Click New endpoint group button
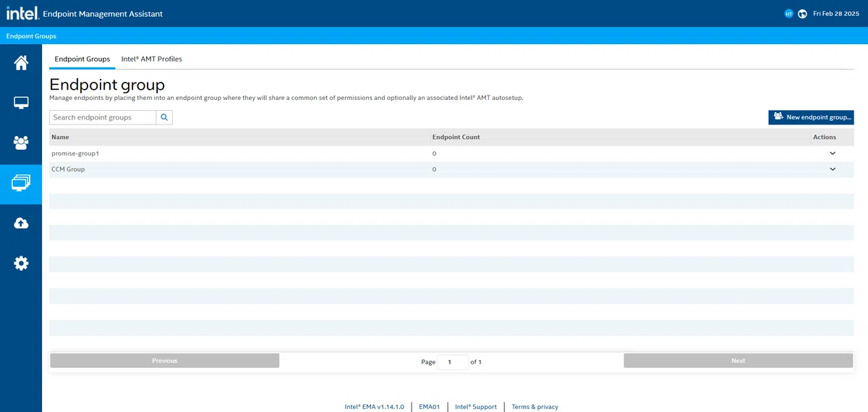This screenshot has height=412, width=868. tap(811, 117)
